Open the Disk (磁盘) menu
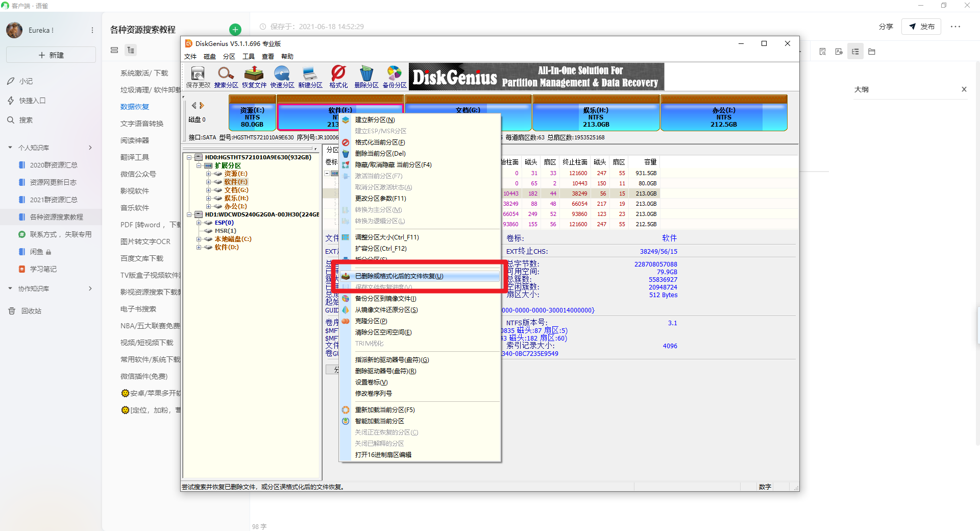 [210, 57]
